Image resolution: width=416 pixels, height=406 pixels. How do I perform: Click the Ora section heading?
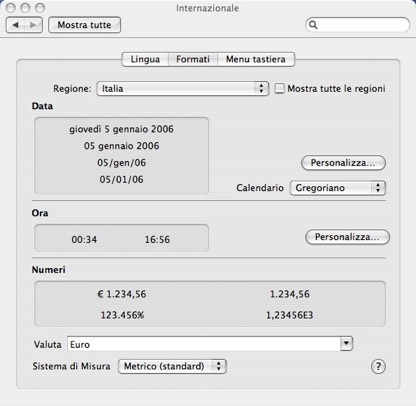tap(40, 213)
